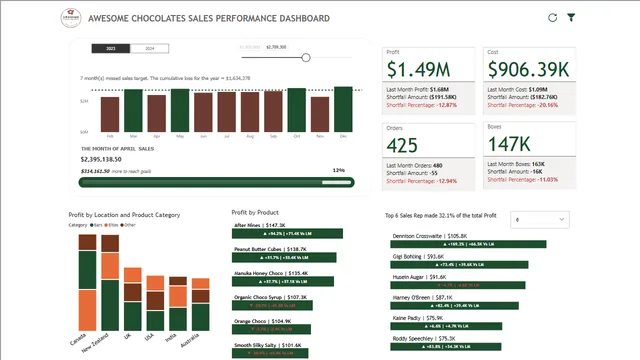640x360 pixels.
Task: Click the Top 6 Sales Rep heading
Action: click(441, 216)
